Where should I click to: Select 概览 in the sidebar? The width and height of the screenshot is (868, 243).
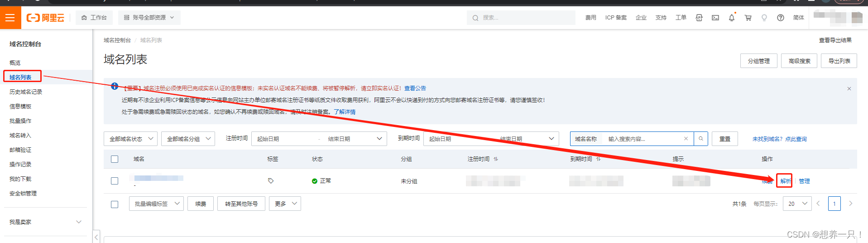[x=15, y=63]
